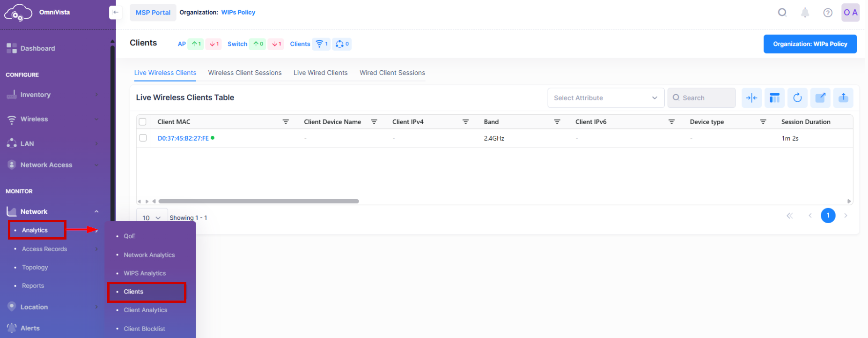
Task: Click the Client MAC column filter icon
Action: [x=286, y=122]
